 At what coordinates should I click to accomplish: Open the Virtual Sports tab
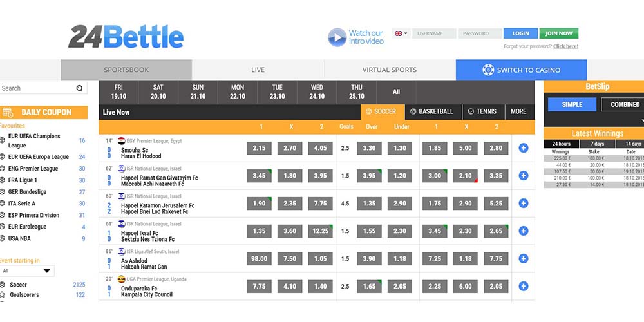tap(389, 70)
